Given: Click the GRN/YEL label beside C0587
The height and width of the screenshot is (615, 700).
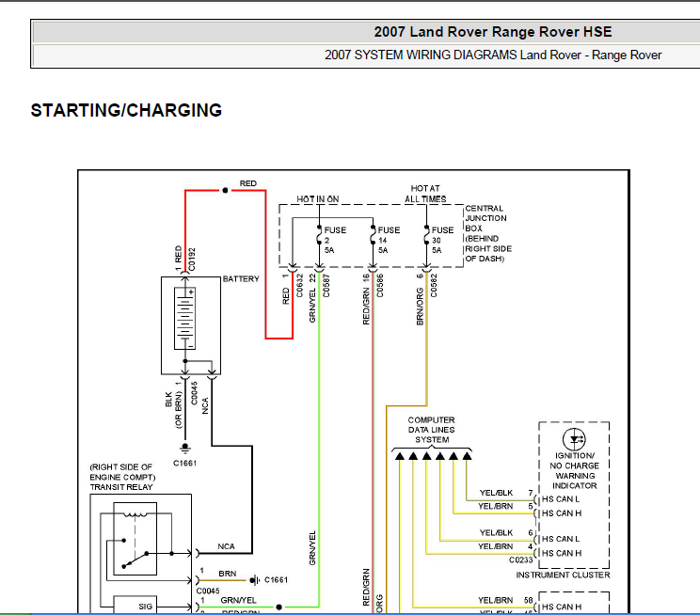Looking at the screenshot, I should pyautogui.click(x=312, y=306).
